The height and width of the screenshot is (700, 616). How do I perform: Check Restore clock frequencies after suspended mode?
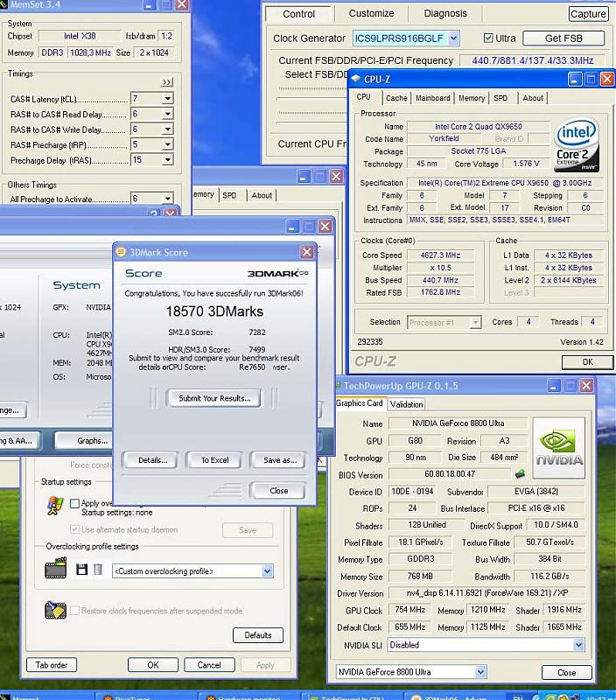point(75,610)
